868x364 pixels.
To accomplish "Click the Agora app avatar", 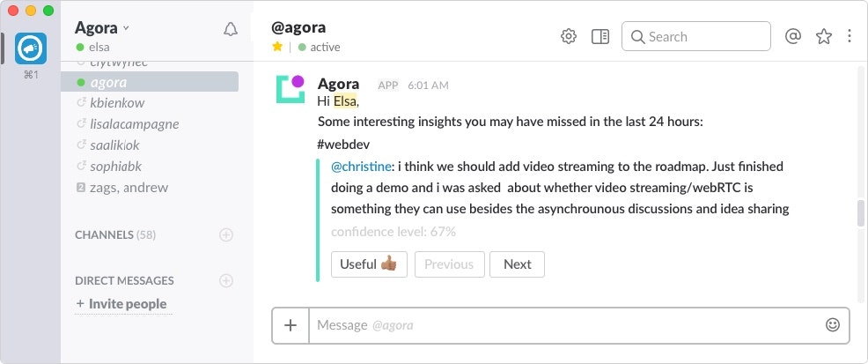I will [291, 89].
